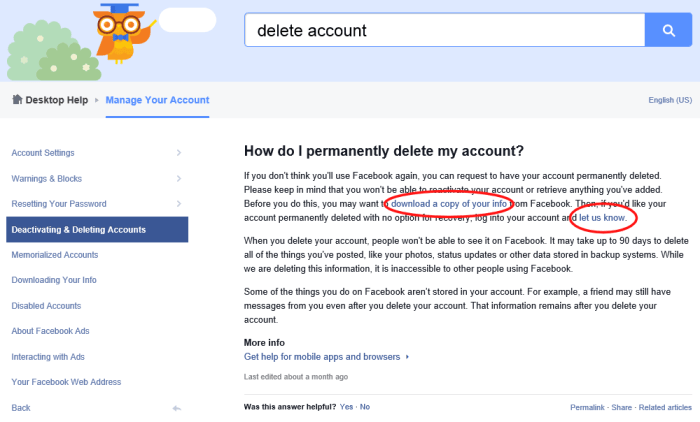Image resolution: width=700 pixels, height=422 pixels.
Task: Open English (US) language selector
Action: pyautogui.click(x=670, y=101)
